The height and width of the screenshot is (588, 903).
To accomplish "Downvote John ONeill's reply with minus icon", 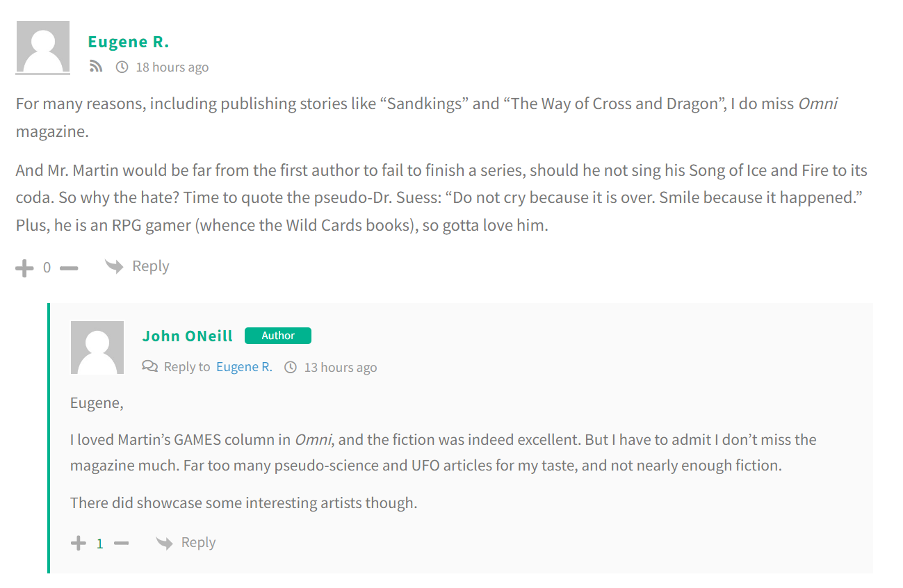I will click(x=121, y=543).
